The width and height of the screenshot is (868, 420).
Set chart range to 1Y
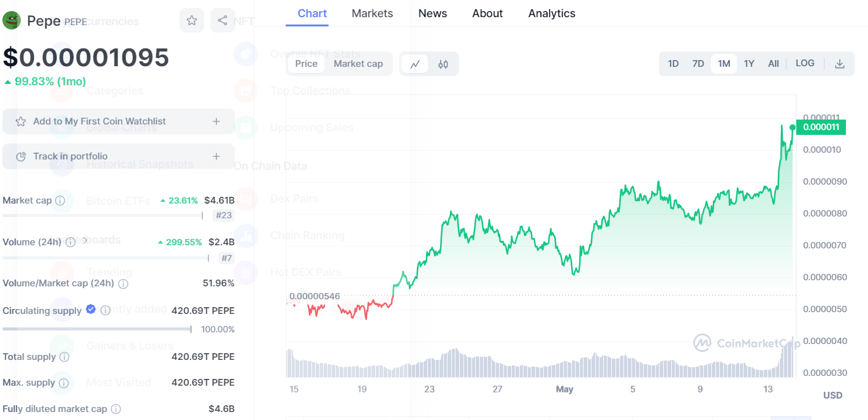(x=749, y=64)
